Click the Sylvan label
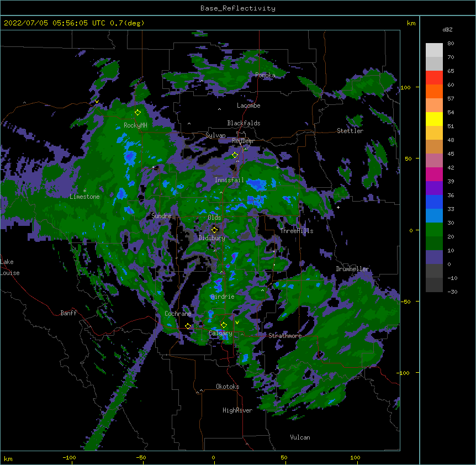Viewport: 476px width, 465px height. (x=215, y=135)
